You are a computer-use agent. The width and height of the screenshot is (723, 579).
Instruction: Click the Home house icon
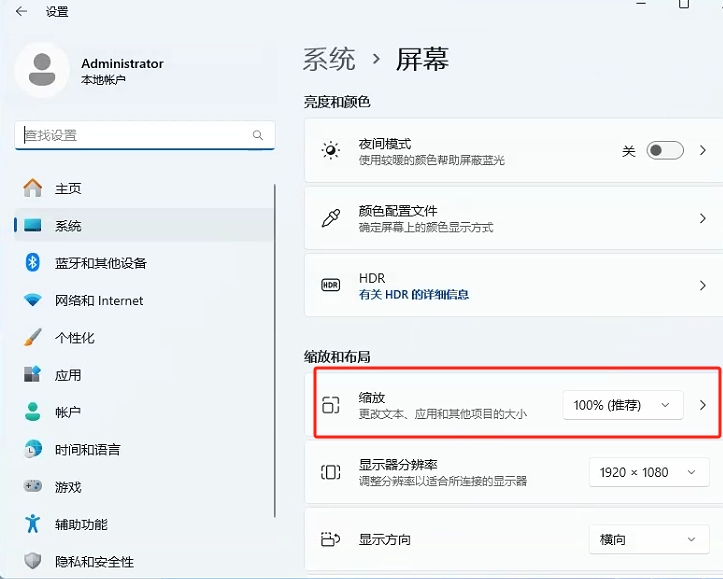coord(32,188)
